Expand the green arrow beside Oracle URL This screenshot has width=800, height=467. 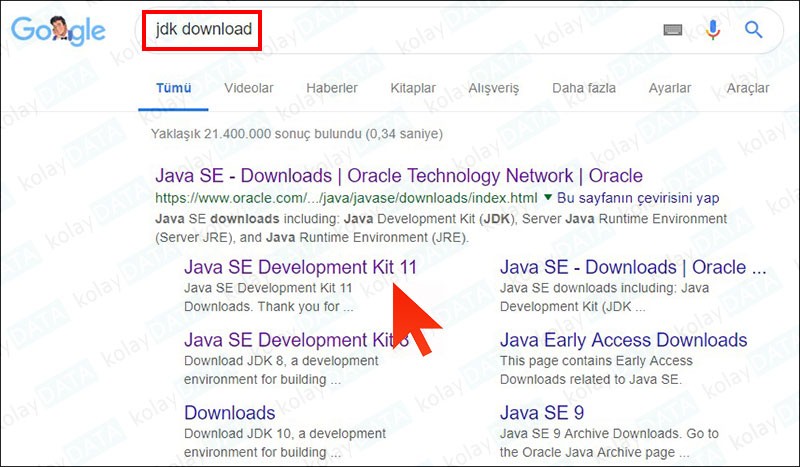coord(549,197)
